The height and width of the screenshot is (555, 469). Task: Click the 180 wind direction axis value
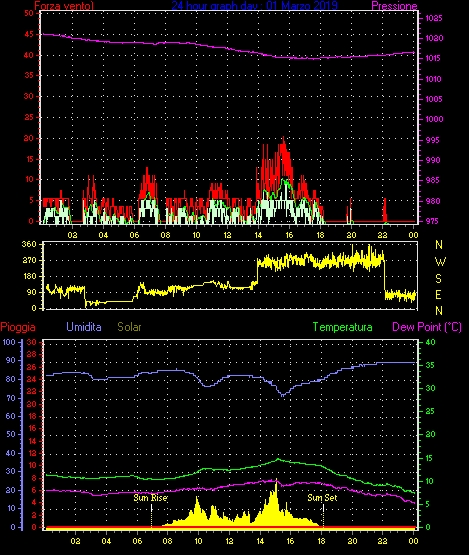29,276
